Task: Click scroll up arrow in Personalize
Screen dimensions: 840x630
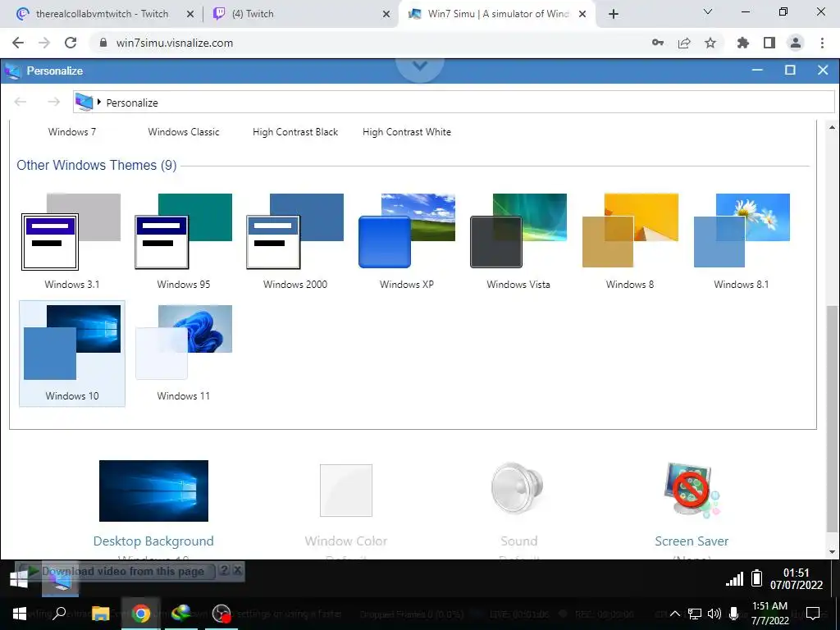Action: [832, 127]
